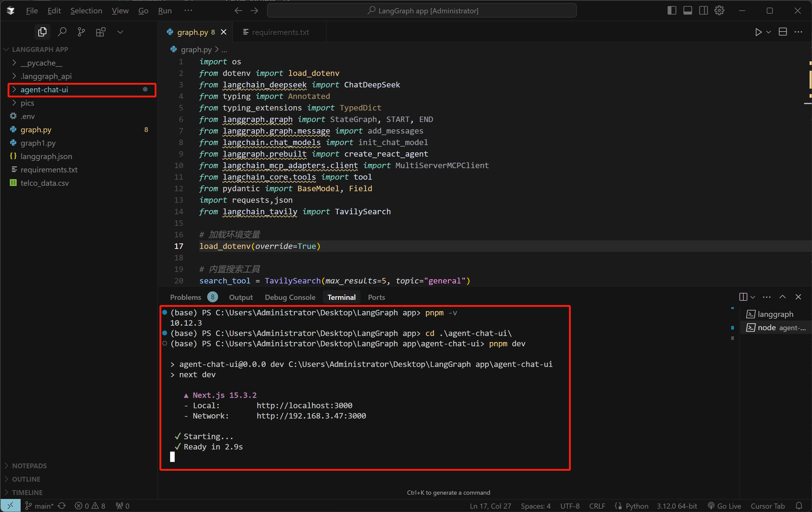Start Go Live server
The image size is (812, 512).
[724, 506]
